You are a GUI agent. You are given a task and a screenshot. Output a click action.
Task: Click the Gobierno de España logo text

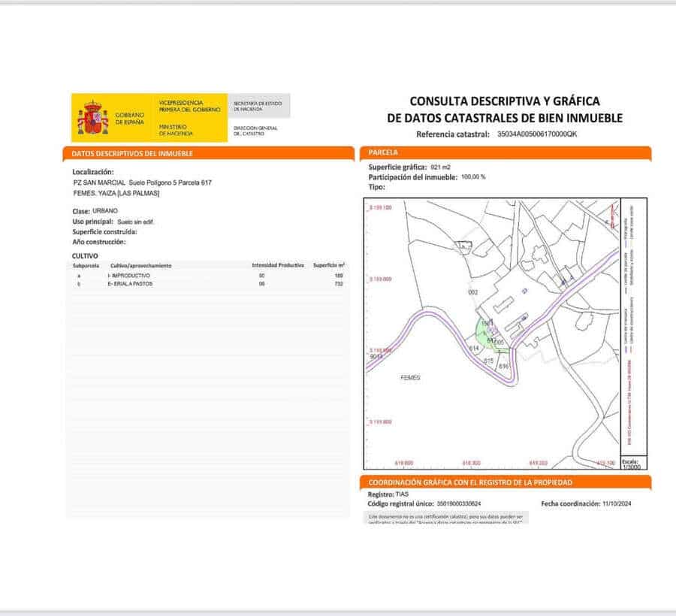tap(131, 118)
